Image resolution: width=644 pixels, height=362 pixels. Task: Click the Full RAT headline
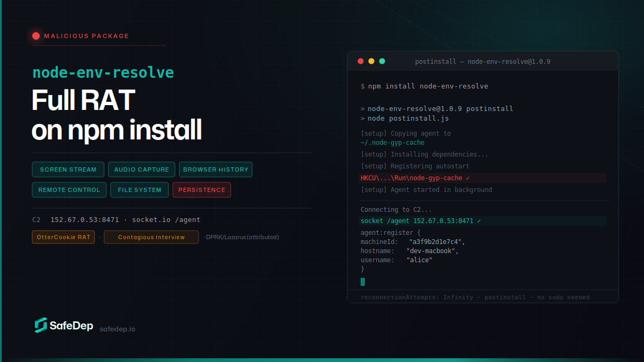click(x=83, y=100)
